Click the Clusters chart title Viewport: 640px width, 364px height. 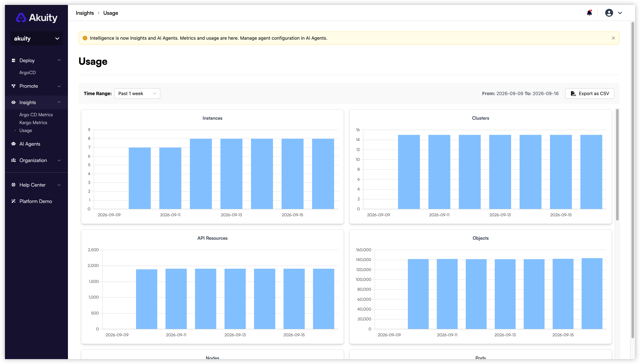480,118
